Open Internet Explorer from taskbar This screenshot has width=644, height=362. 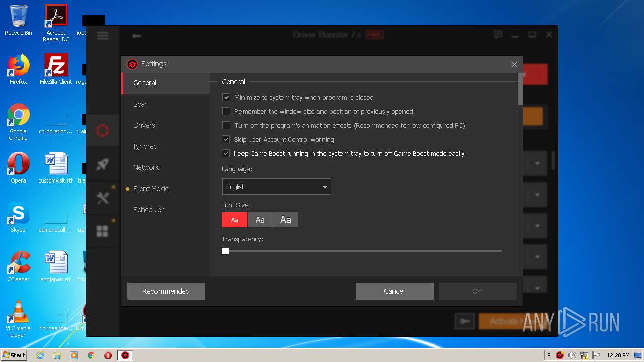(40, 355)
